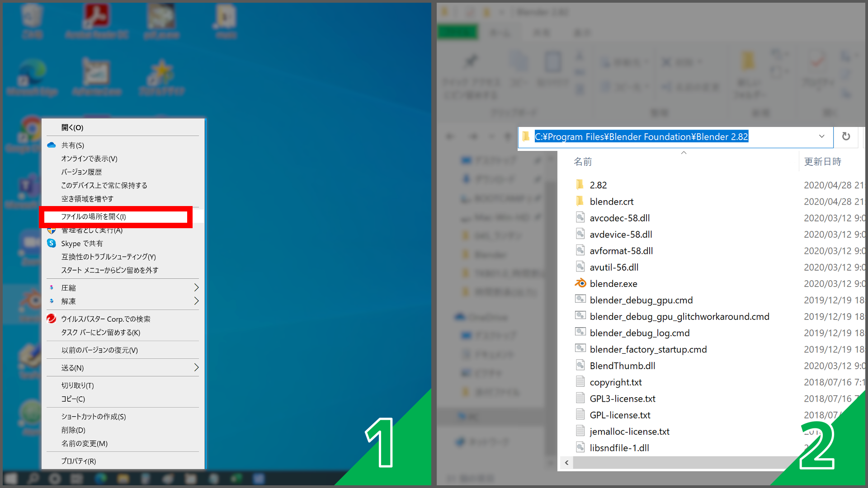Click the file icon of libsndfile-1.dll
Screen dimensions: 868x488
tap(580, 447)
